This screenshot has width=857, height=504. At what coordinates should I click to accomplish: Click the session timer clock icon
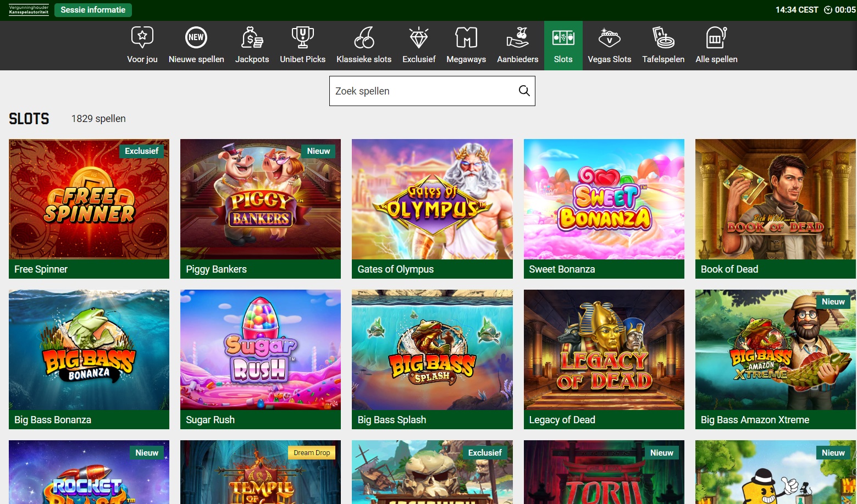[x=828, y=10]
